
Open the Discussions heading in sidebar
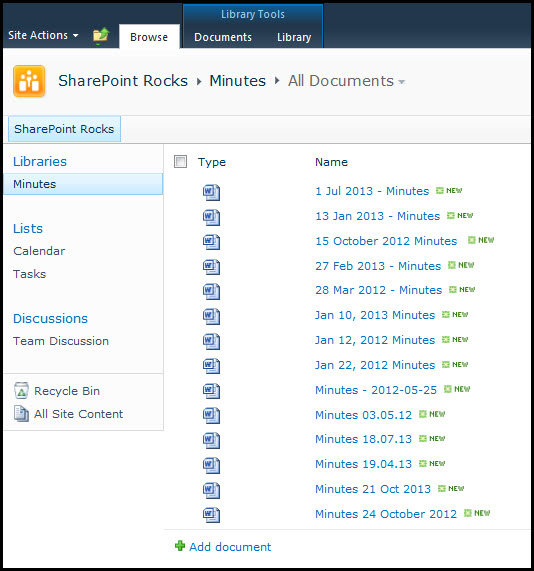click(51, 318)
